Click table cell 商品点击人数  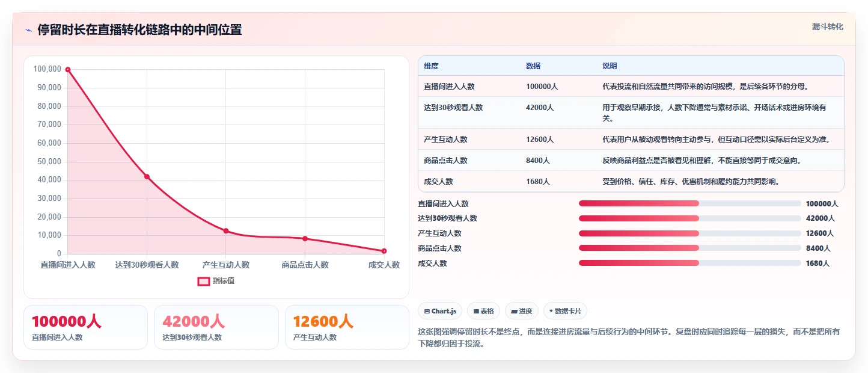[445, 161]
